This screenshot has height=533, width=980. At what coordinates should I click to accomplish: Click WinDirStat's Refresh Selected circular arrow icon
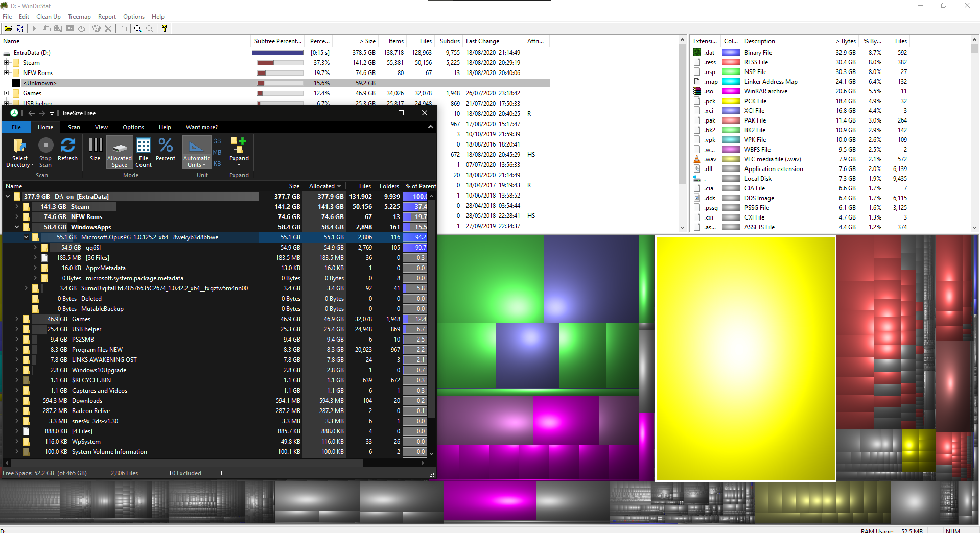[x=82, y=29]
